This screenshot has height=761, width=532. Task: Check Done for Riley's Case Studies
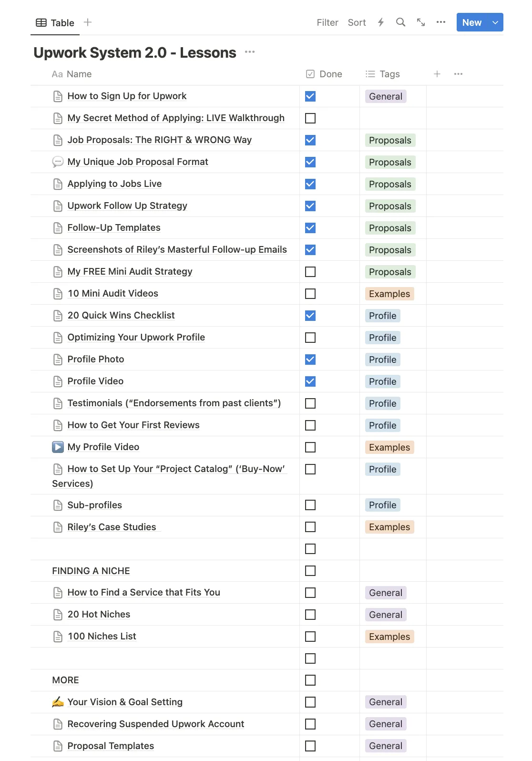310,527
